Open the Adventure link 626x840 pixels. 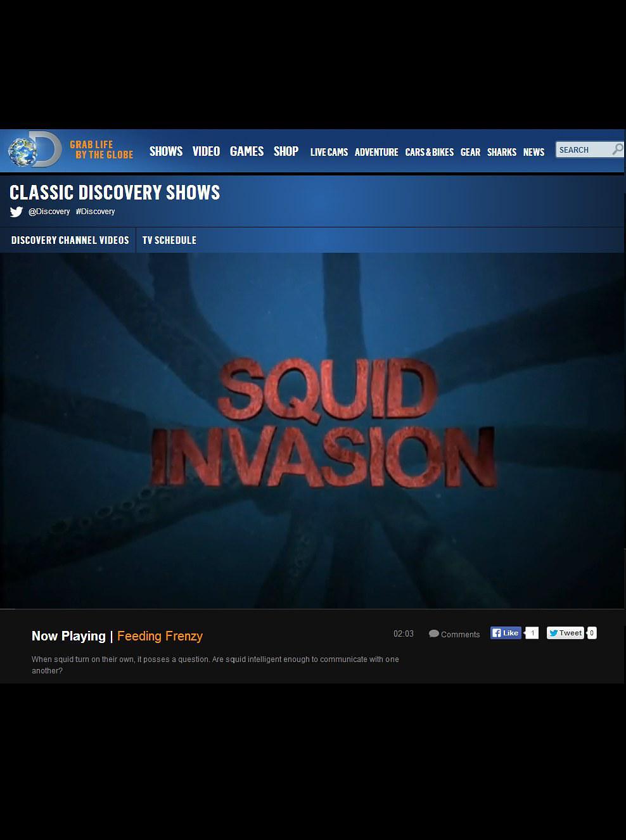(x=376, y=152)
